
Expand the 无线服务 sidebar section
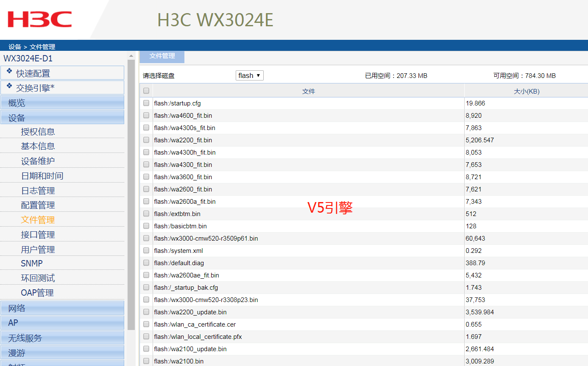(62, 338)
